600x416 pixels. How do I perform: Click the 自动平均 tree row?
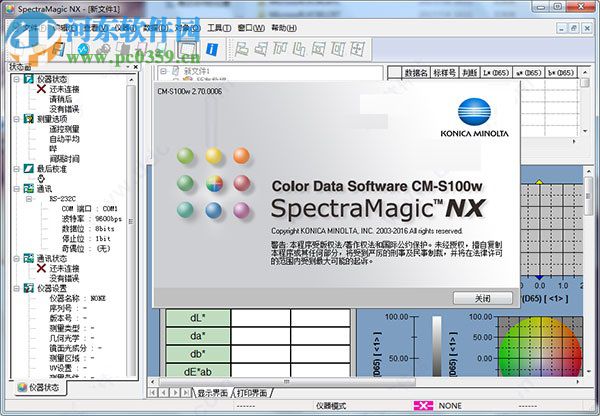point(64,139)
